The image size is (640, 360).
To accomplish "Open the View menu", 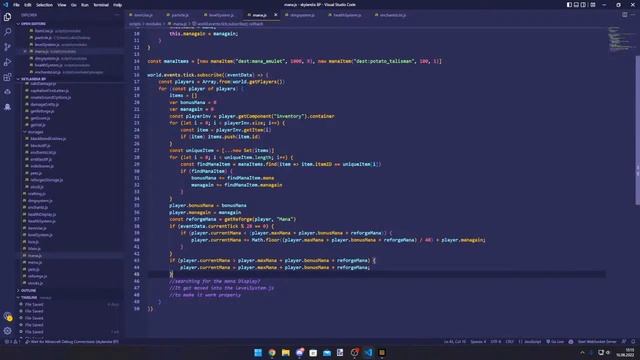I will [x=62, y=5].
